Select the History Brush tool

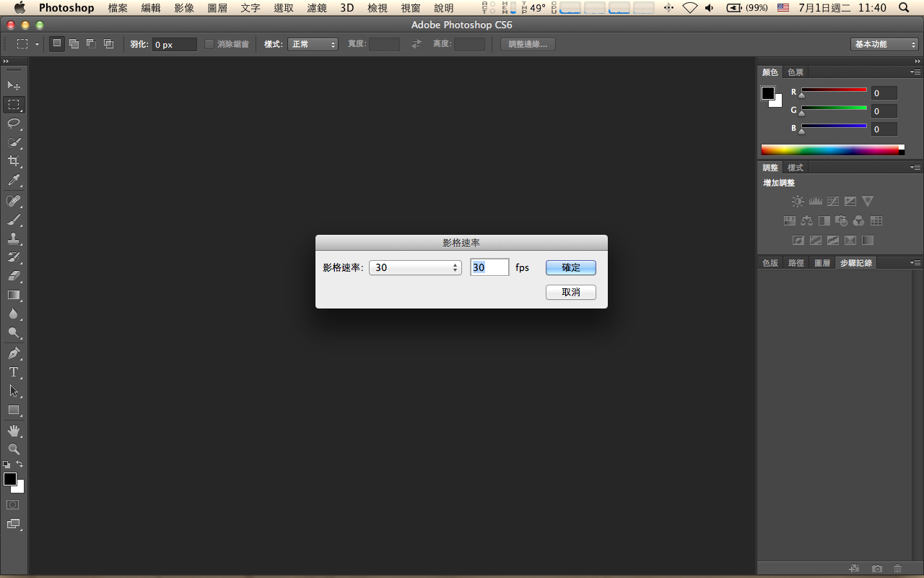tap(14, 256)
